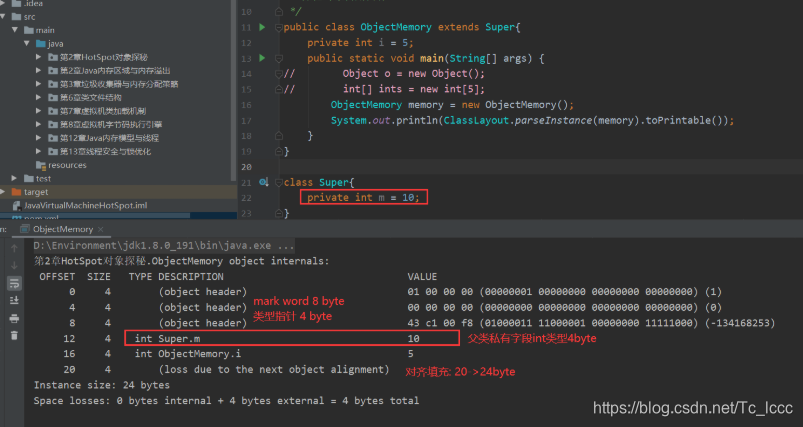Image resolution: width=803 pixels, height=427 pixels.
Task: Select 第12章Java内存模型与线程 package
Action: tap(109, 138)
